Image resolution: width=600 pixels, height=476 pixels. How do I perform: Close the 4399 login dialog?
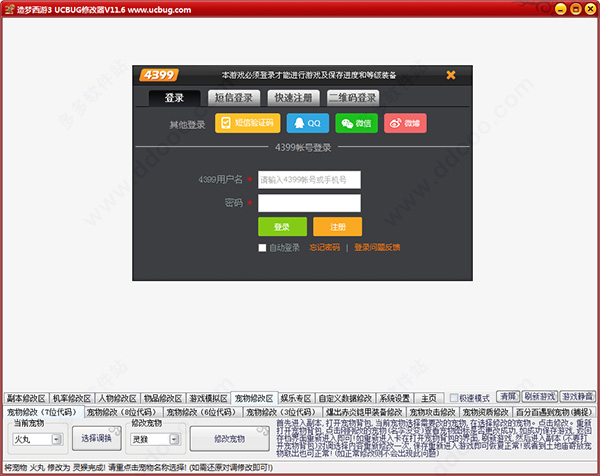click(451, 75)
